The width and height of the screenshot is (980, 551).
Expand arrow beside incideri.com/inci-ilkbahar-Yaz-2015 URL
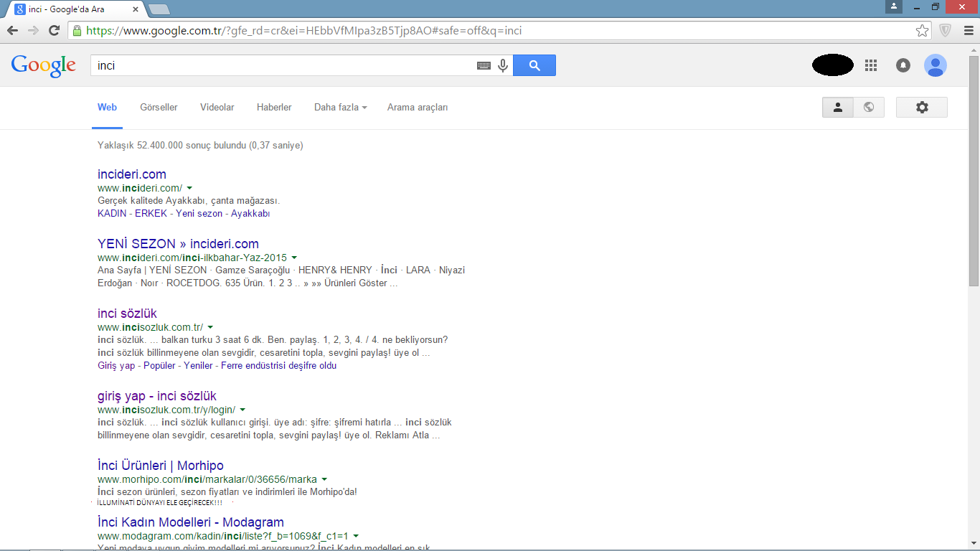coord(294,258)
